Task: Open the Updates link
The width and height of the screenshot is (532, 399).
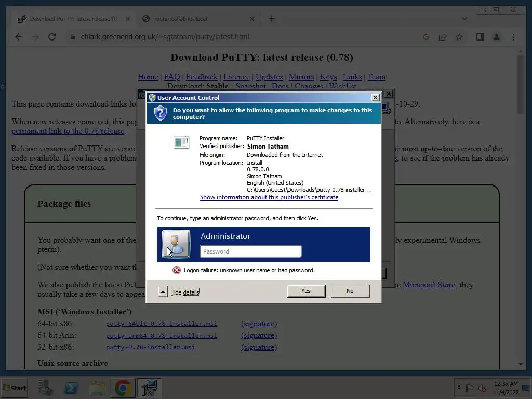Action: tap(269, 77)
